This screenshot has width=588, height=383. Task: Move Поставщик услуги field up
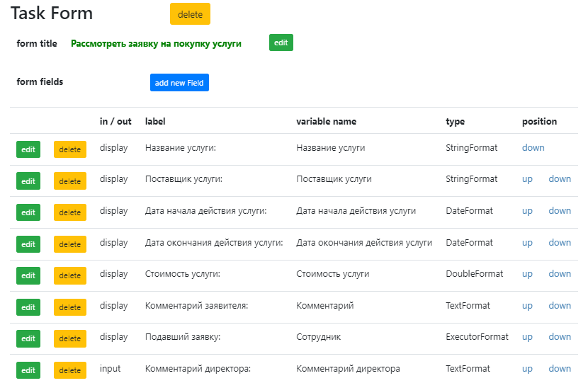tap(527, 179)
